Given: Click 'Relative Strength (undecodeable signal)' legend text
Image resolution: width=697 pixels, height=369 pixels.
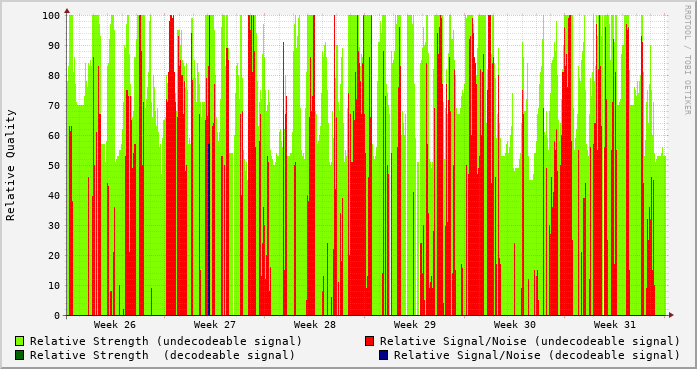Looking at the screenshot, I should point(166,341).
